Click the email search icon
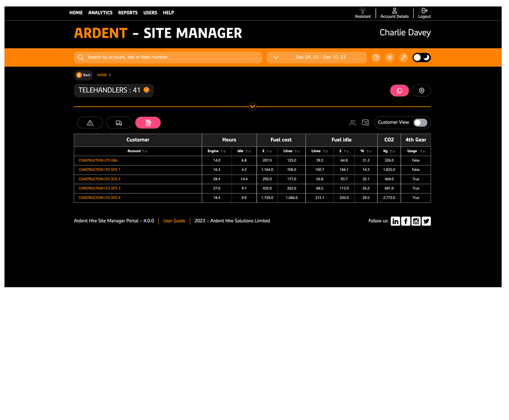Screen dimensions: 509x420 coord(365,123)
